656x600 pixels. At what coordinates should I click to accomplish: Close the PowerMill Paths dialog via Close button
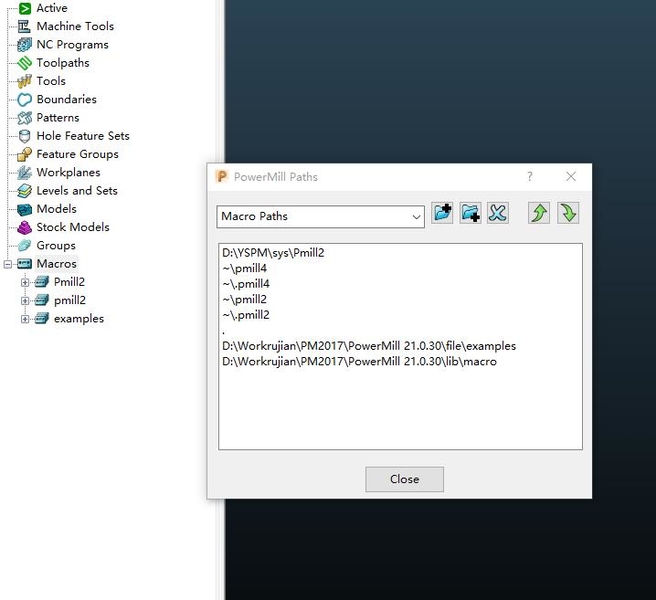(x=405, y=479)
